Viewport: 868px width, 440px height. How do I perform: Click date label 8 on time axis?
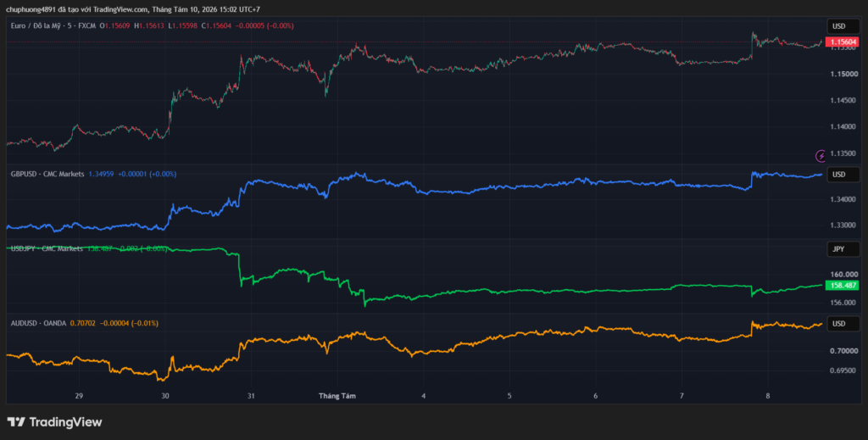[768, 396]
